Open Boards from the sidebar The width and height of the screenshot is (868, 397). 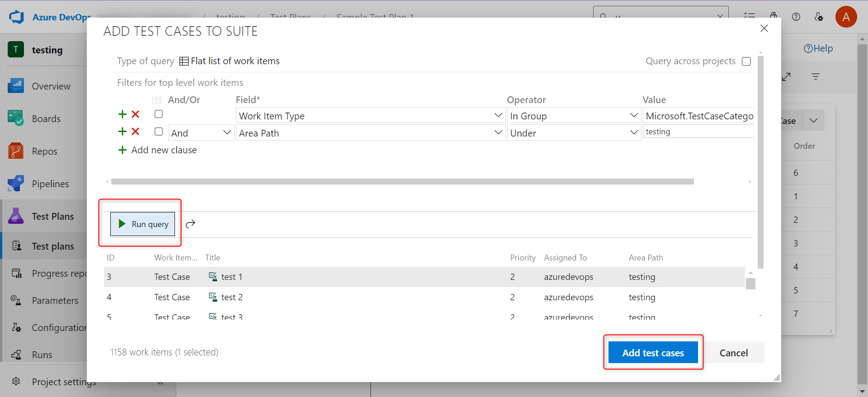click(46, 119)
